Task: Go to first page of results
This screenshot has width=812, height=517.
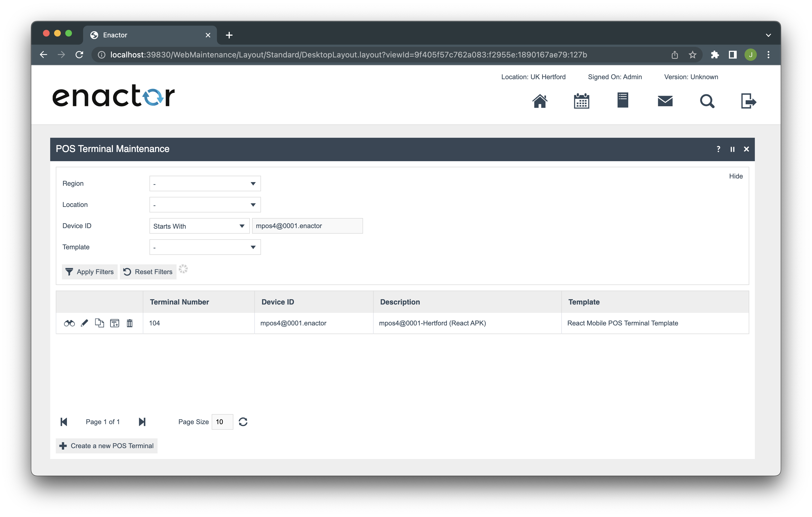Action: [64, 422]
